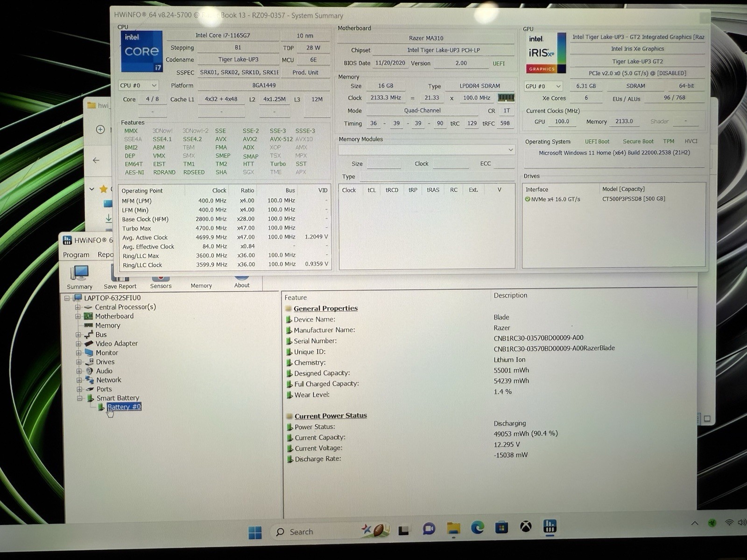Click the Video Adapter card icon
Image resolution: width=747 pixels, height=560 pixels.
click(x=89, y=343)
